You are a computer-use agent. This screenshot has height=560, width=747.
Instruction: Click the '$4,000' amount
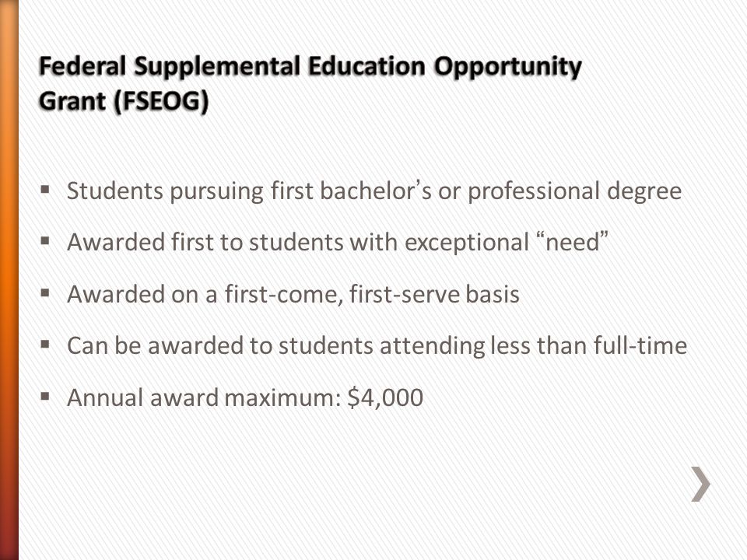[x=385, y=397]
